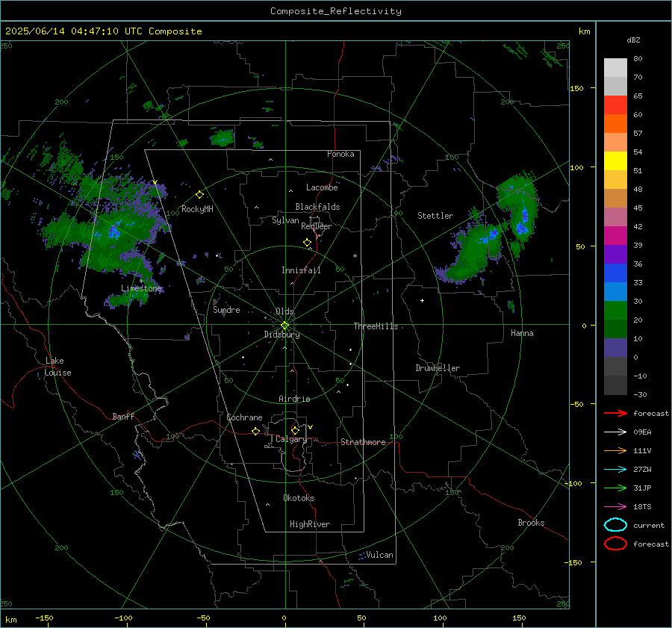
Task: Select the cyan 27ZW arrow legend entry
Action: click(x=615, y=470)
